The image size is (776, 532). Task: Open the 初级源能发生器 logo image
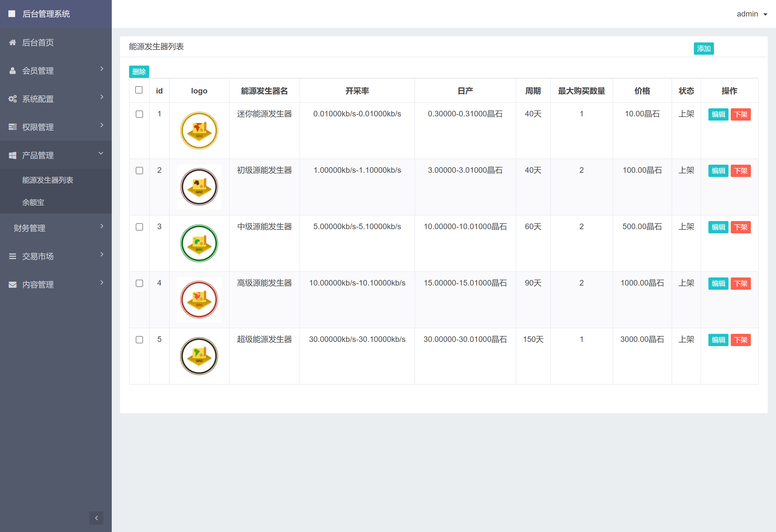click(x=199, y=187)
